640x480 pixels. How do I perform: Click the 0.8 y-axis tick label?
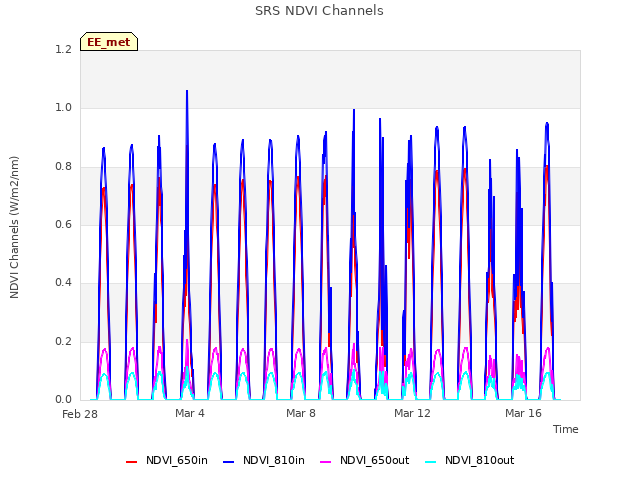pos(63,167)
